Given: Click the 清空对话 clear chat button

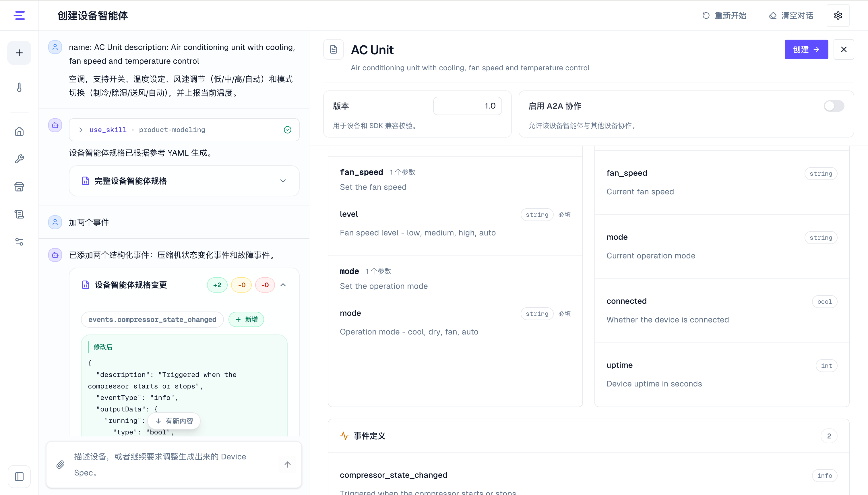Looking at the screenshot, I should tap(791, 16).
